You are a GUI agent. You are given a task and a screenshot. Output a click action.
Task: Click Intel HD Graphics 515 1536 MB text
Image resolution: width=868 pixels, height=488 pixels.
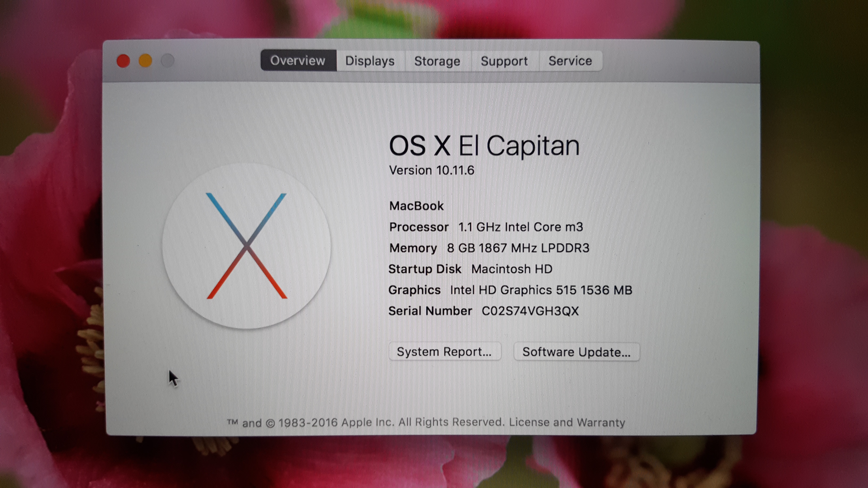coord(541,290)
